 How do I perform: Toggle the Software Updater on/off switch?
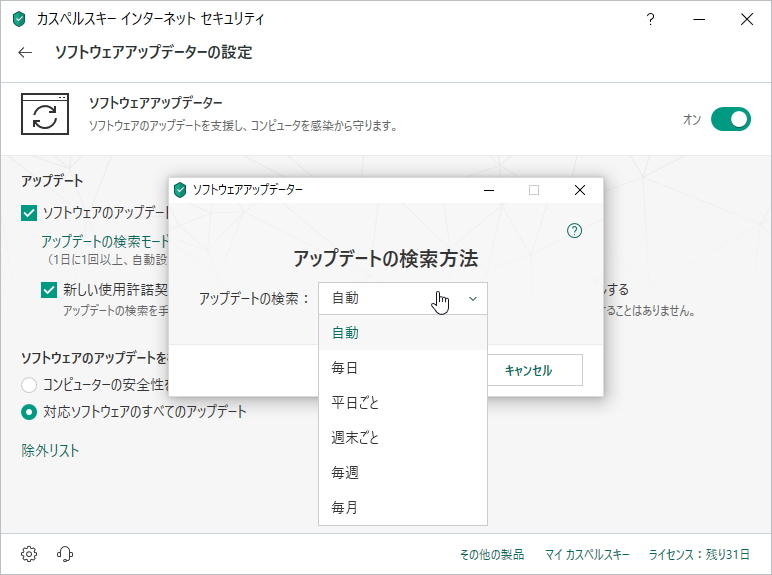(x=731, y=119)
